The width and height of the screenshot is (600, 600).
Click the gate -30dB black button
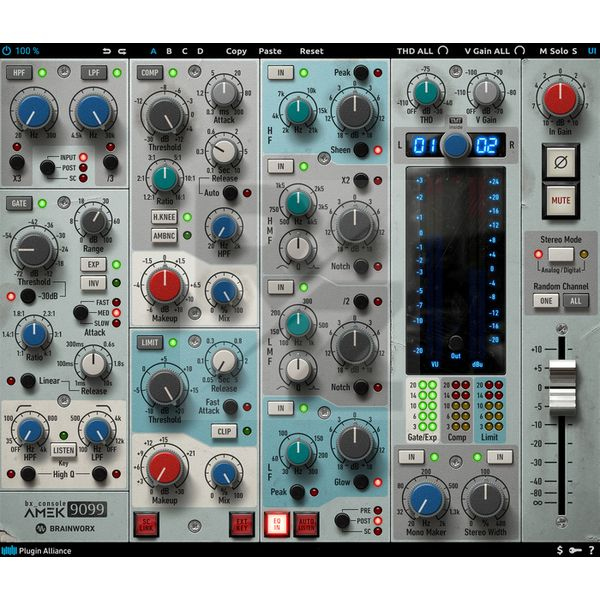(28, 296)
